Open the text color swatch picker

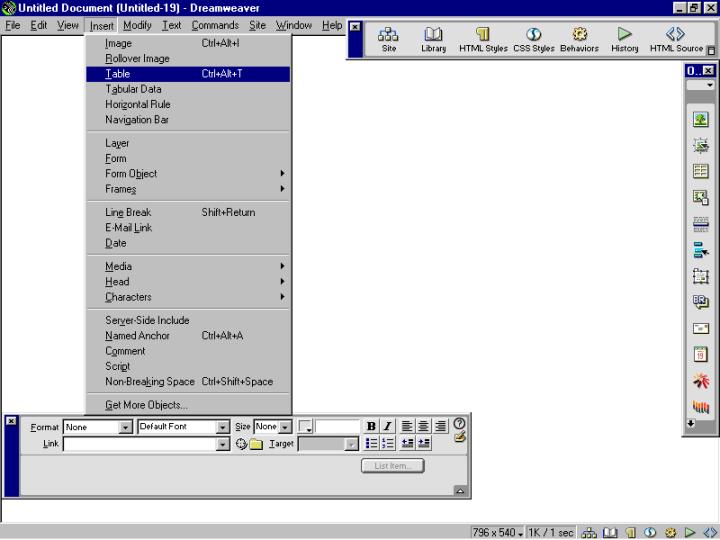coord(305,427)
